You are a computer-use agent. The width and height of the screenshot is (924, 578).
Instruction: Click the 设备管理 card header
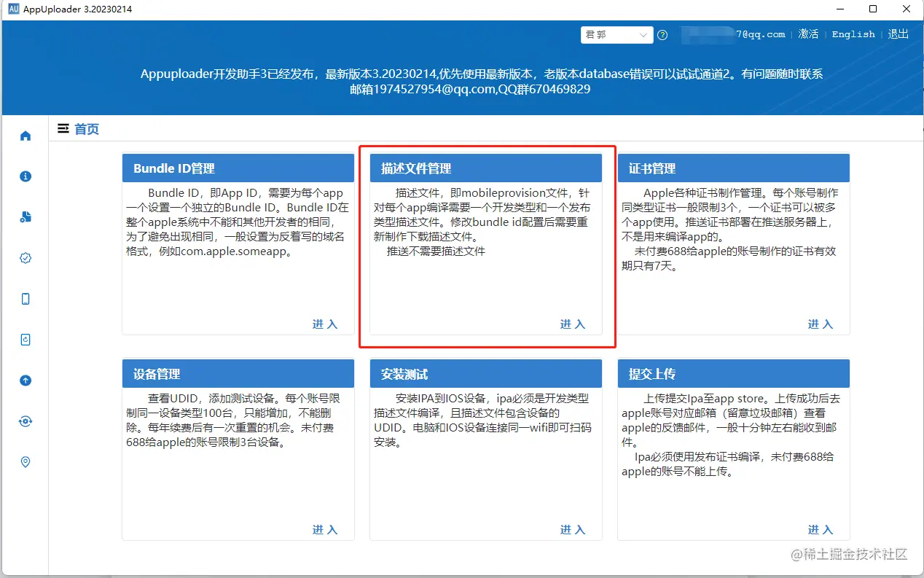(x=238, y=374)
